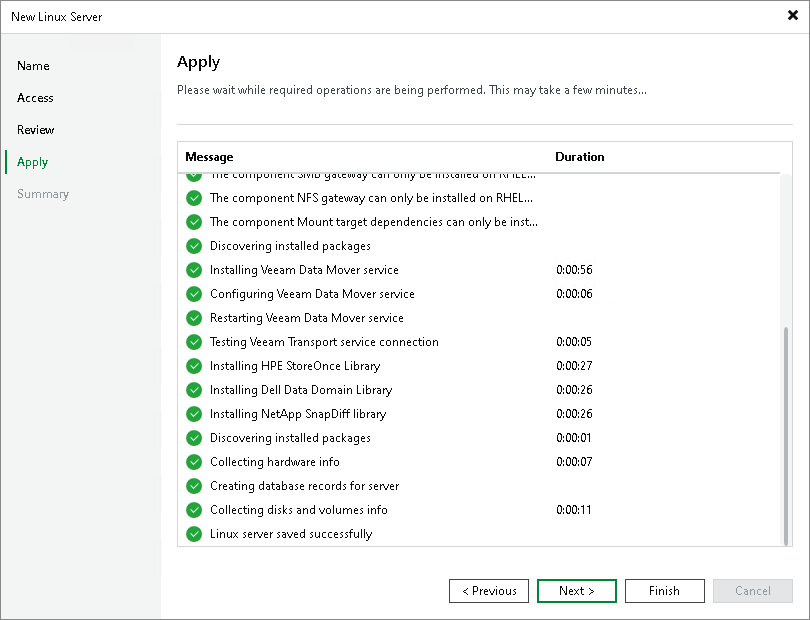
Task: Select 'Restarting Veeam Data Mover service' row text
Action: 307,318
